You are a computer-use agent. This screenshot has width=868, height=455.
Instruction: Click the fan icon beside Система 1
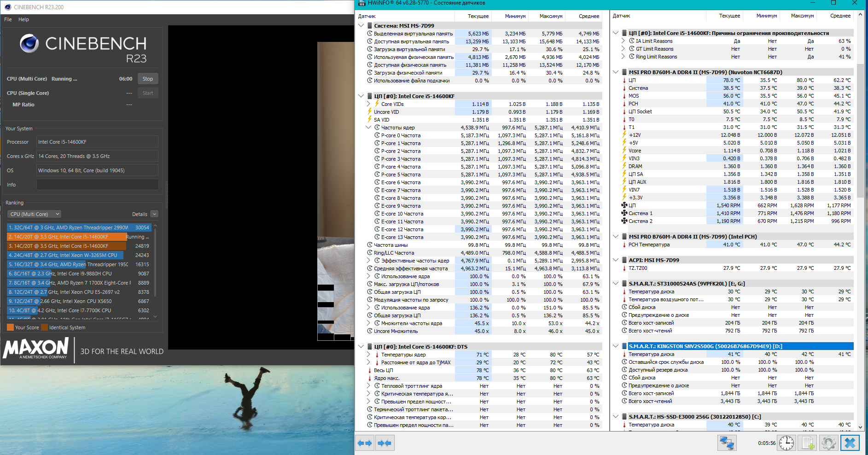pos(624,213)
